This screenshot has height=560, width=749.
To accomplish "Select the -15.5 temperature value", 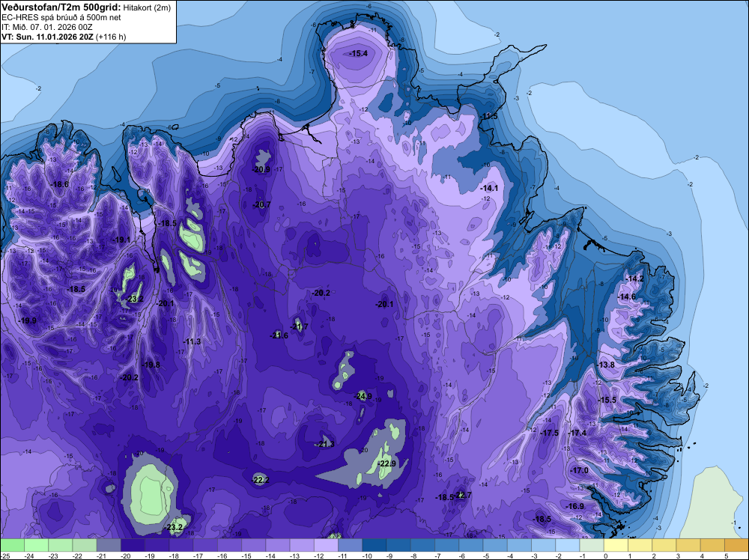I will pyautogui.click(x=607, y=400).
